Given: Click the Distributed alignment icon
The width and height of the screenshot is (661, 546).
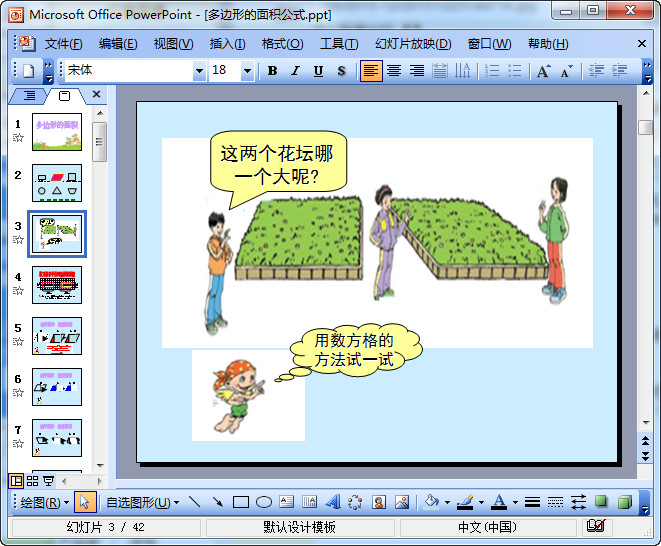Looking at the screenshot, I should click(x=440, y=71).
